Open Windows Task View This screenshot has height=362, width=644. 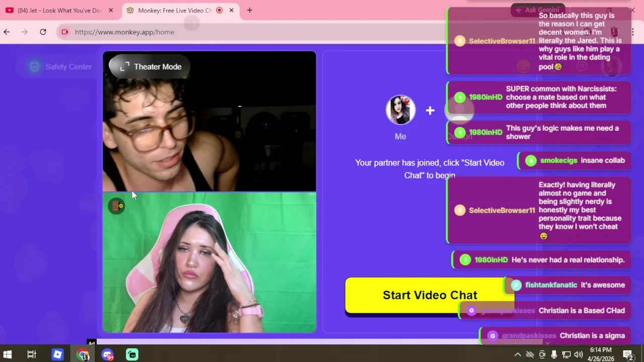tap(32, 354)
